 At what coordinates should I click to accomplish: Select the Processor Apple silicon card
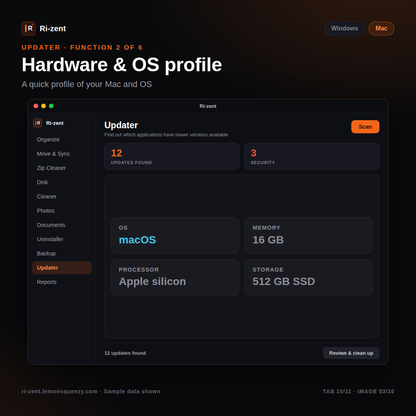point(175,277)
